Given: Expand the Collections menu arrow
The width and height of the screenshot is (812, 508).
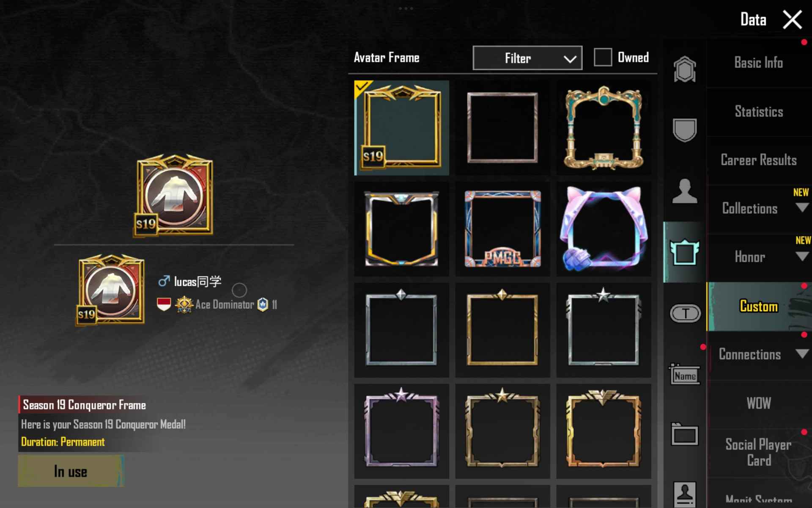Looking at the screenshot, I should [802, 208].
